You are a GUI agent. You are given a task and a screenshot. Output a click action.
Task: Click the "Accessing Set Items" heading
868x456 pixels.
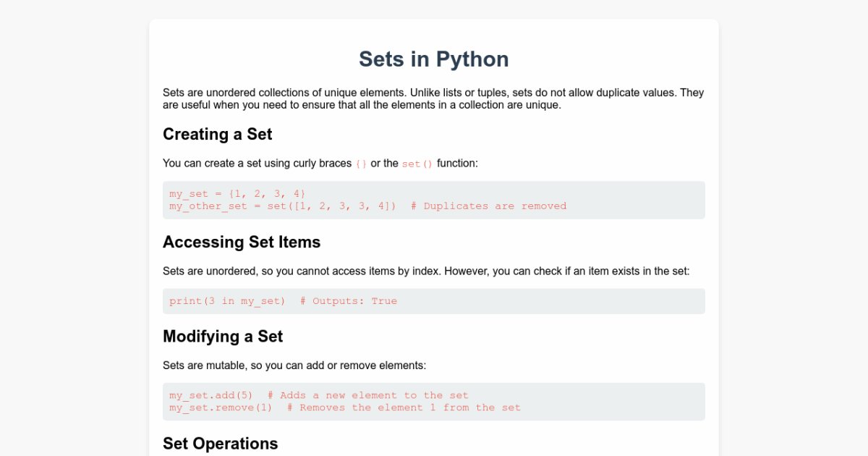[242, 242]
